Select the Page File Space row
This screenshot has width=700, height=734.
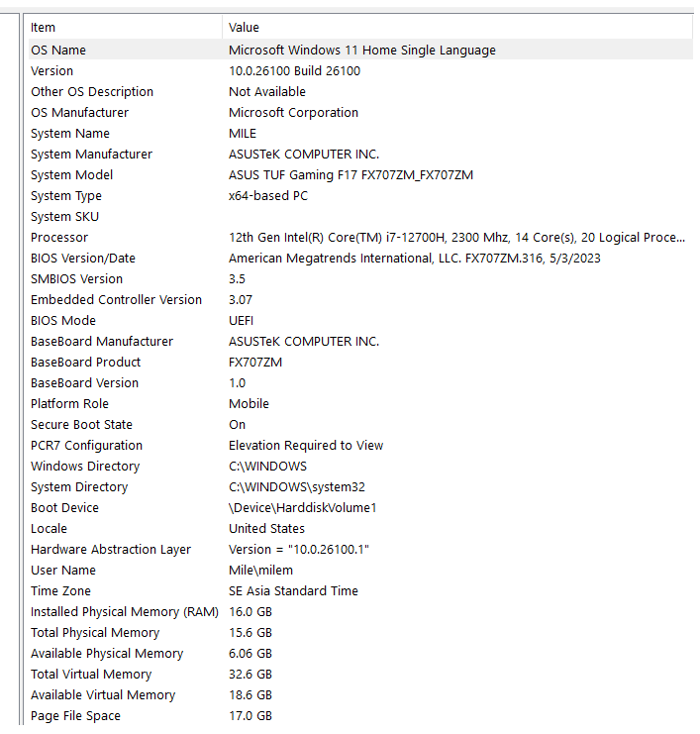pyautogui.click(x=360, y=715)
